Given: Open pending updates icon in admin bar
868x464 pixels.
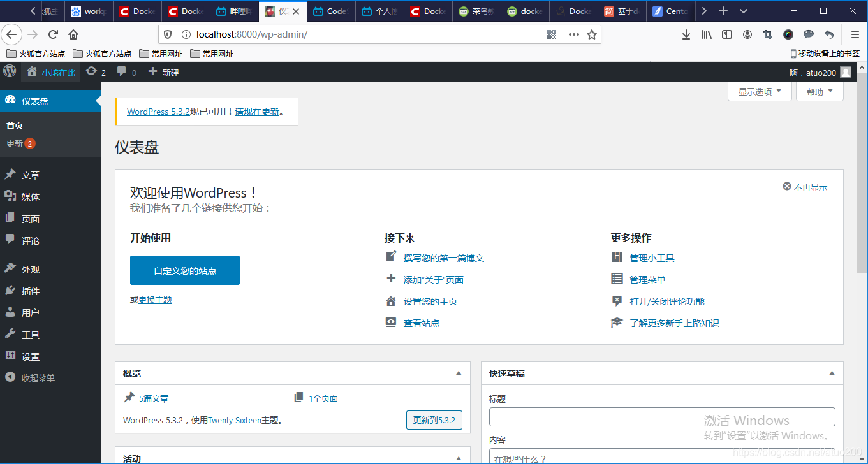Looking at the screenshot, I should click(96, 72).
